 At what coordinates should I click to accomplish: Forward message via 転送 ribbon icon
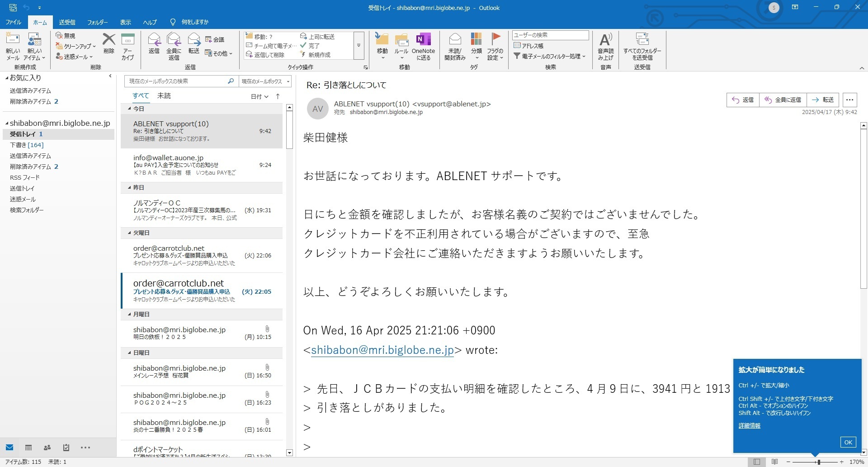194,44
